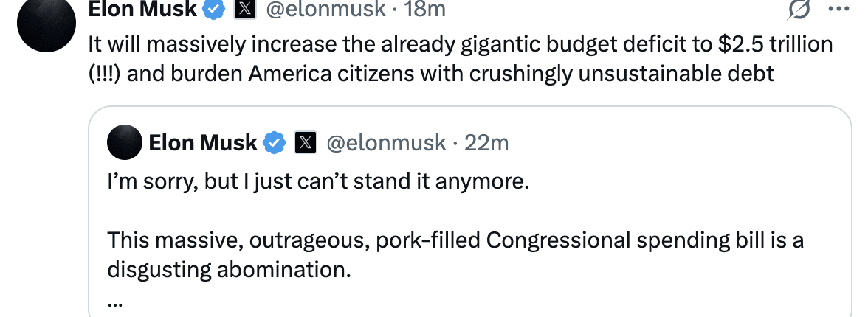Screen dimensions: 868x317
Task: Click the X affiliation badge in the quoted post
Action: click(x=304, y=142)
